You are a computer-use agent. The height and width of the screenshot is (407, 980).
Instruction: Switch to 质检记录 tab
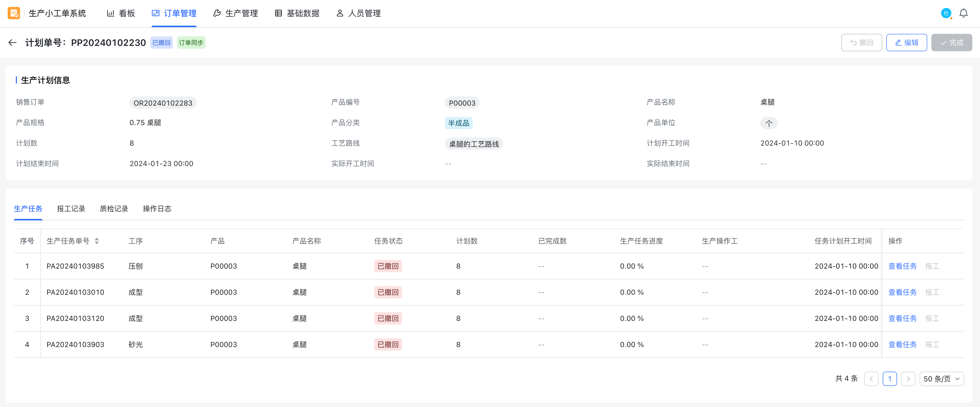pos(114,209)
